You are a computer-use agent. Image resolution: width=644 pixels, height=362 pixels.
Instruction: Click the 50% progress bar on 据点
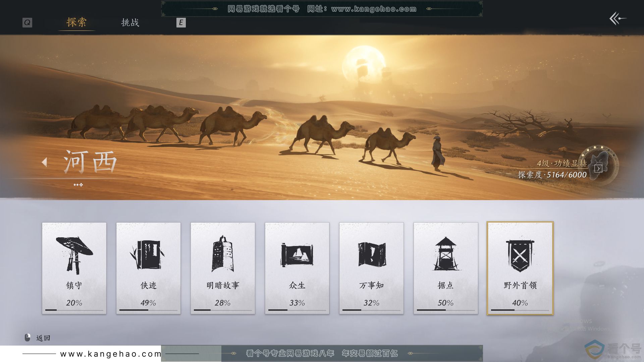coord(445,310)
